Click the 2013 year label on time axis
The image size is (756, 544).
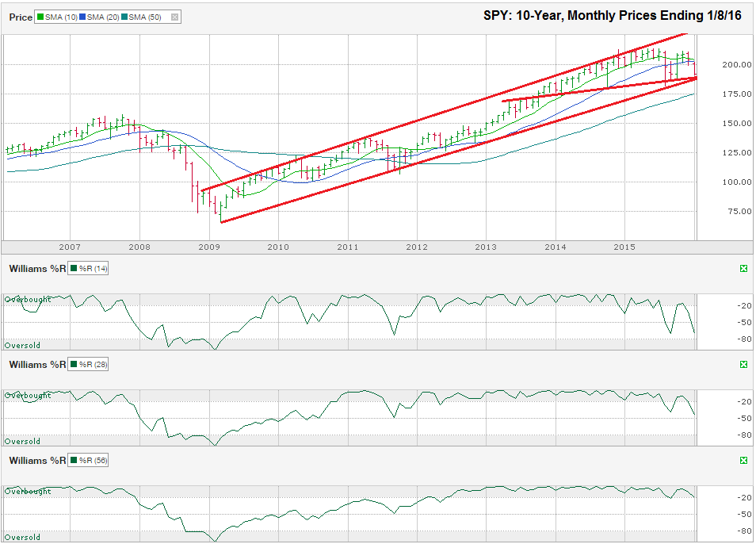tap(486, 247)
